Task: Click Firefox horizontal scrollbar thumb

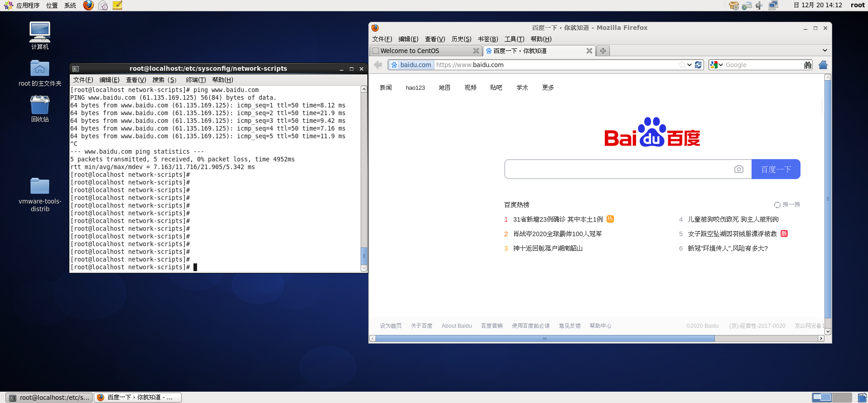Action: (545, 339)
